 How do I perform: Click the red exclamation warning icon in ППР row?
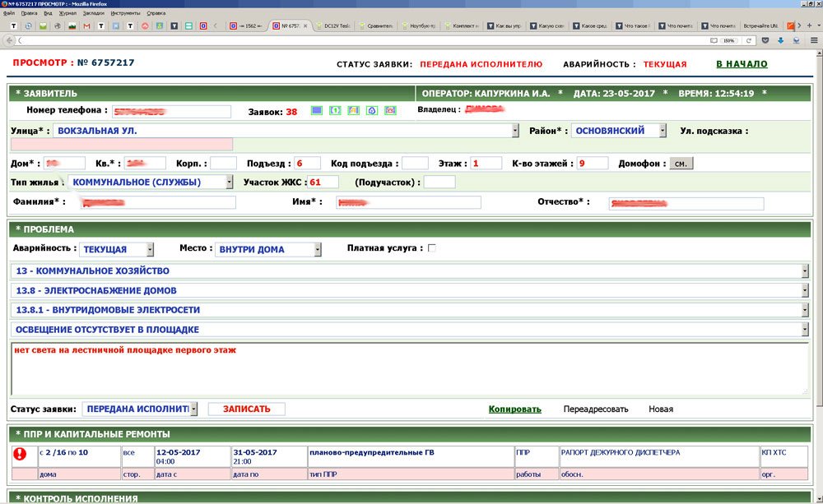[x=20, y=454]
